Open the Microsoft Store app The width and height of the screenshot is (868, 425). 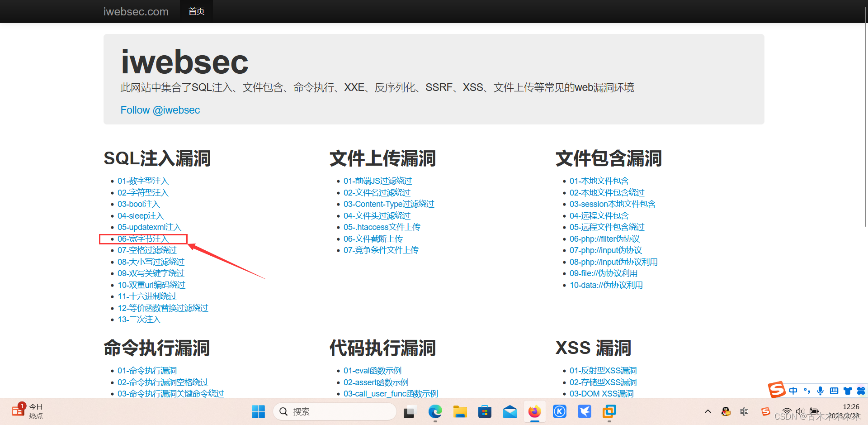(x=485, y=411)
